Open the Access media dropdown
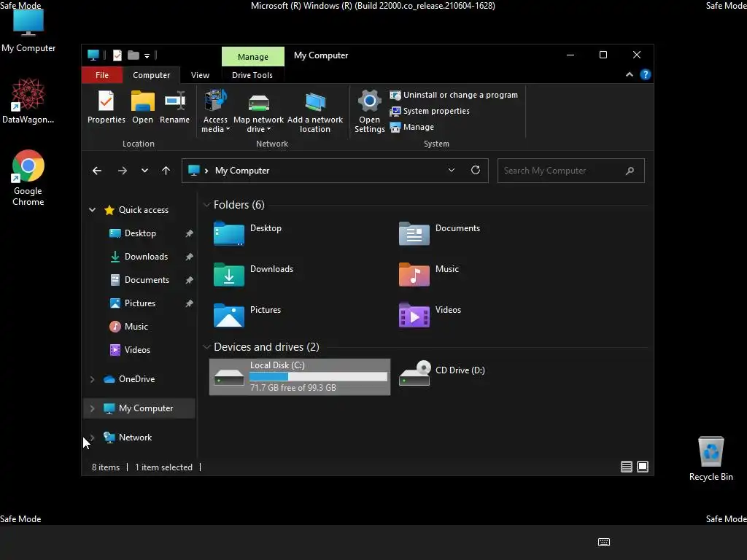747x560 pixels. click(215, 111)
